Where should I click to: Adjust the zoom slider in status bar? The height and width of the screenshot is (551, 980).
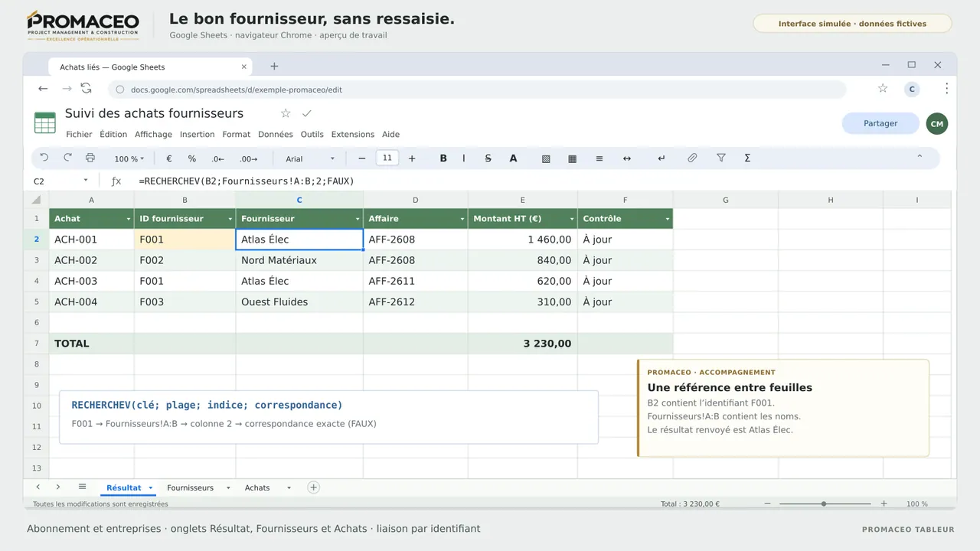pyautogui.click(x=824, y=504)
